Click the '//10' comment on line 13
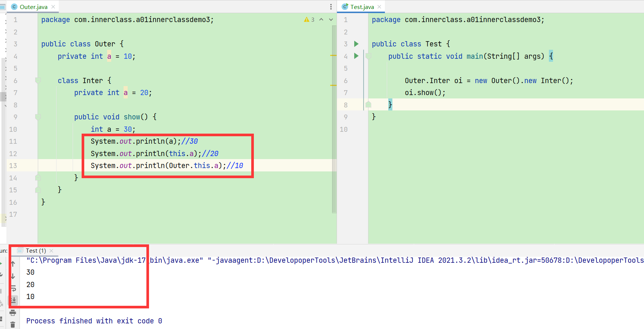The width and height of the screenshot is (644, 329). coord(235,165)
